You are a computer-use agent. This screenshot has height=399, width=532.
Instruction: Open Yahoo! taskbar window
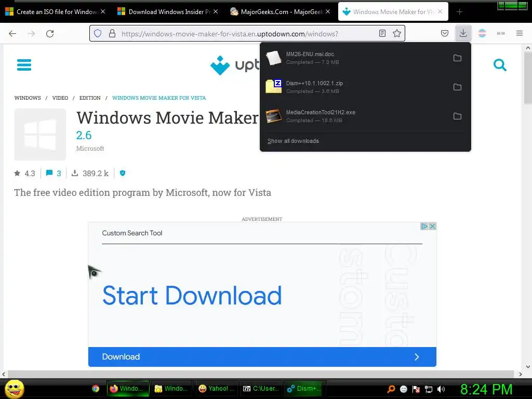point(216,389)
